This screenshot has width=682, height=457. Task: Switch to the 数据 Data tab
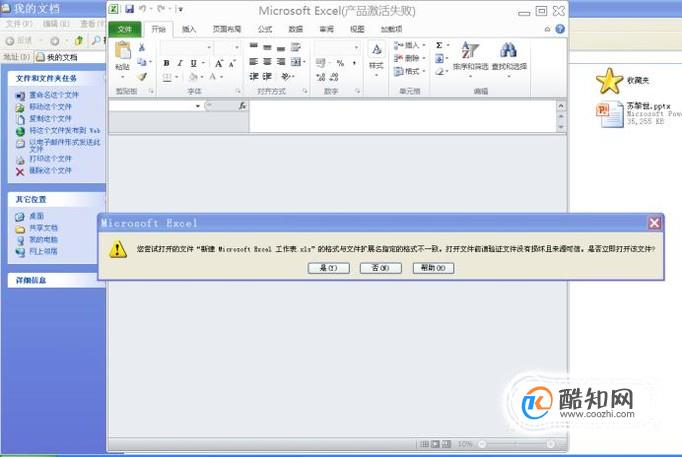(295, 29)
